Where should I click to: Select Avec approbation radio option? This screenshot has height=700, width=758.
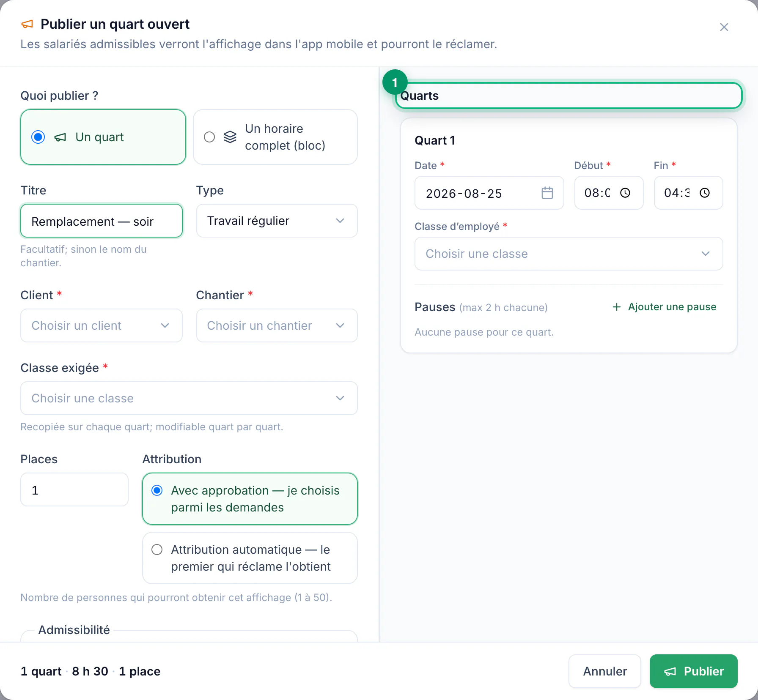coord(157,490)
